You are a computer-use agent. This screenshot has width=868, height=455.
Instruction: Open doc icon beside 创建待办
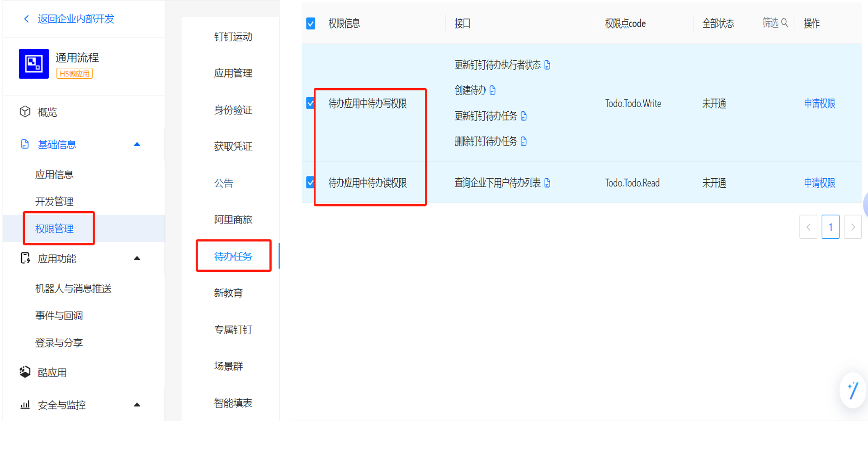tap(493, 90)
